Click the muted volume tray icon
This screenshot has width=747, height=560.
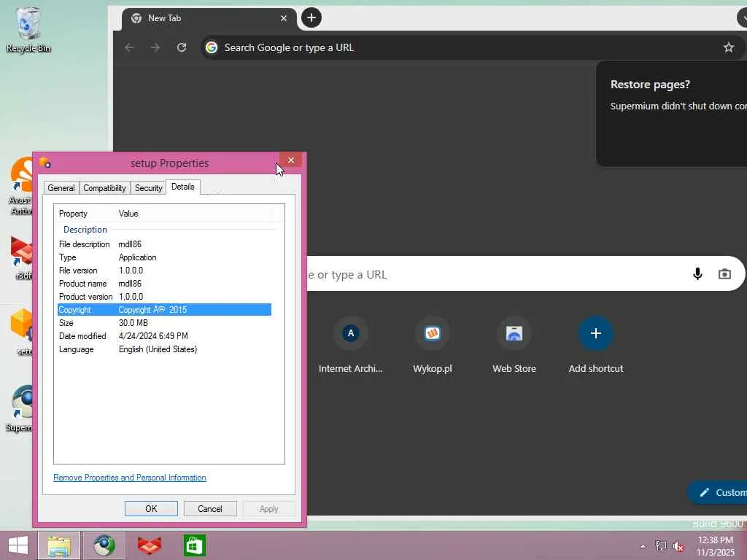pyautogui.click(x=678, y=545)
